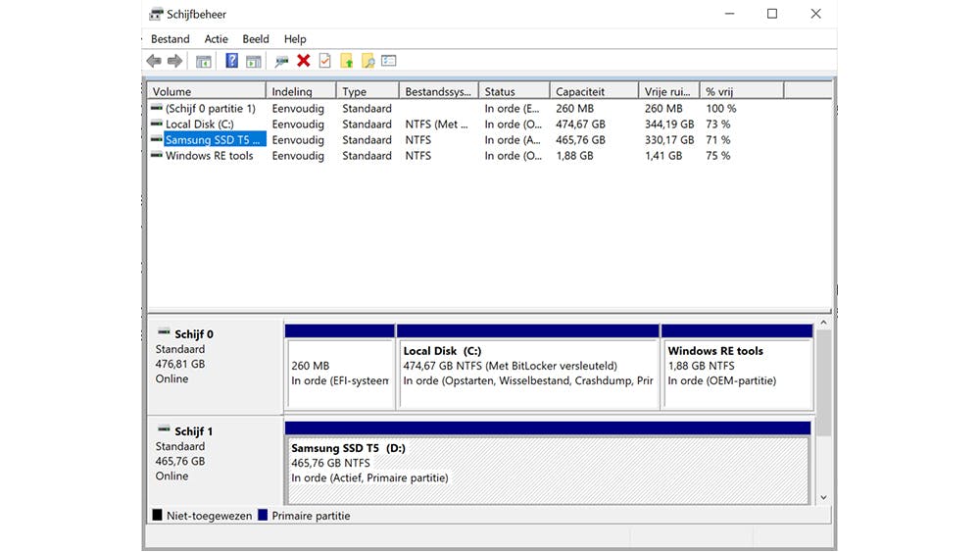Click the folder icon with magnifier
This screenshot has height=552, width=980.
[x=368, y=61]
